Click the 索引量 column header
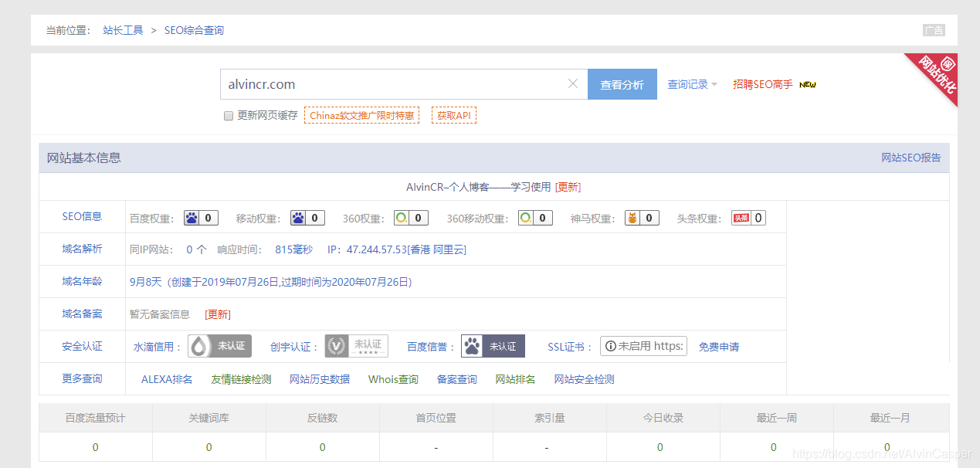Viewport: 980px width, 468px height. tap(549, 418)
